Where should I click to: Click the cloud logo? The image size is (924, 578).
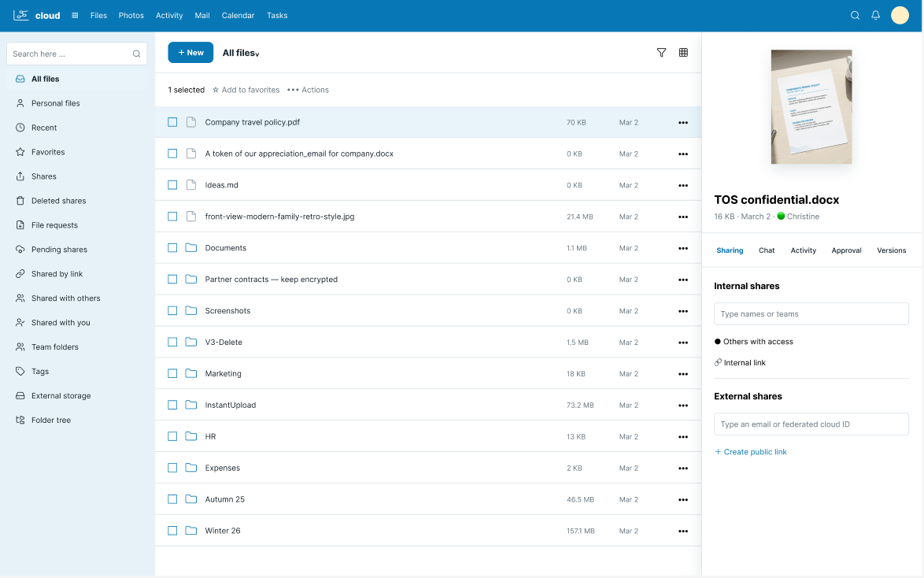point(36,15)
